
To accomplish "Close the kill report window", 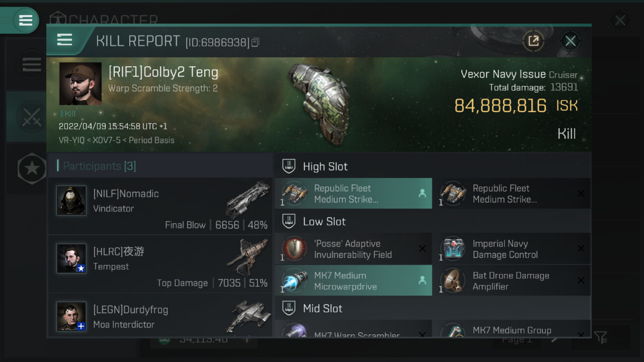I will pyautogui.click(x=570, y=41).
